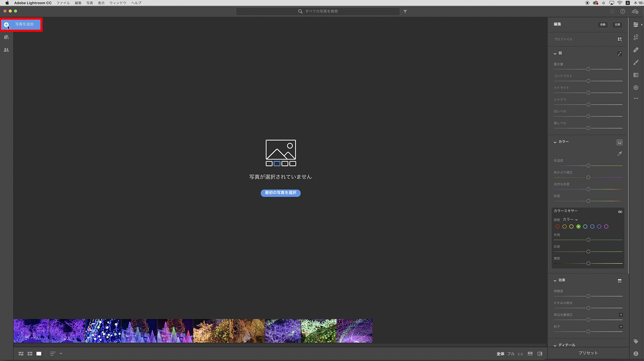This screenshot has height=361, width=644.
Task: Click the すべての写真を検索 search field
Action: coord(318,11)
